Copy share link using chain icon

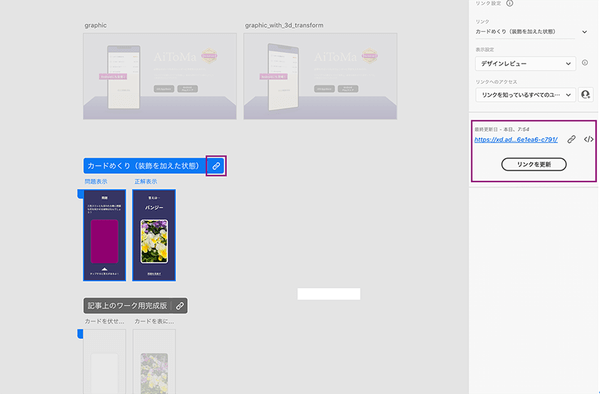pos(571,139)
